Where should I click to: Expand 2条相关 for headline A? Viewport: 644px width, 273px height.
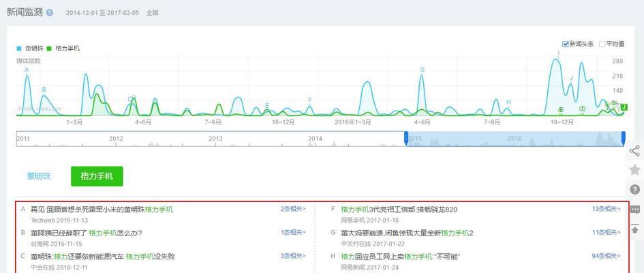pos(293,209)
